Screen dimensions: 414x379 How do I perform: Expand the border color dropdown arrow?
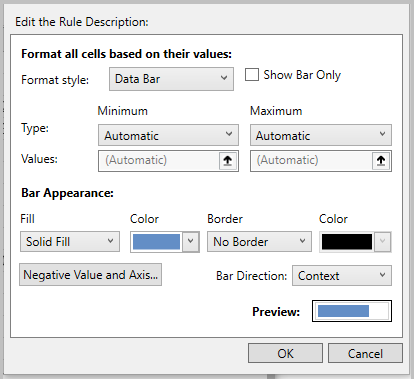pyautogui.click(x=383, y=241)
